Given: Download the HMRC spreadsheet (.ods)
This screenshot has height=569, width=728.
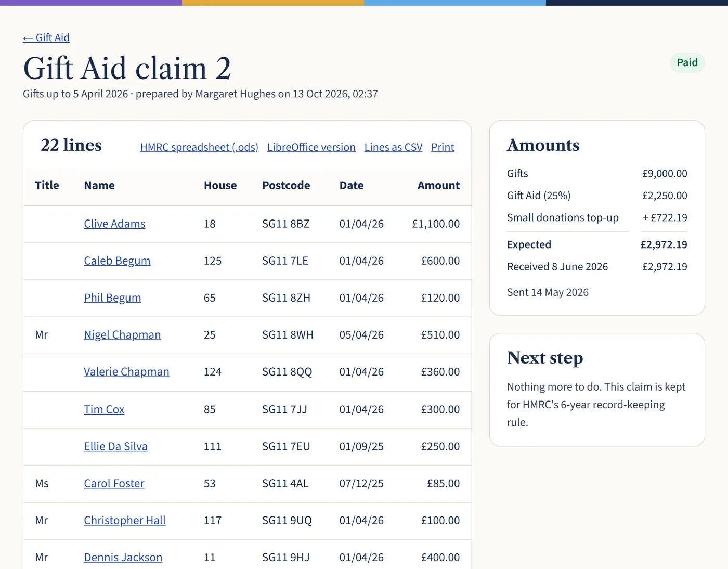Looking at the screenshot, I should pyautogui.click(x=199, y=147).
